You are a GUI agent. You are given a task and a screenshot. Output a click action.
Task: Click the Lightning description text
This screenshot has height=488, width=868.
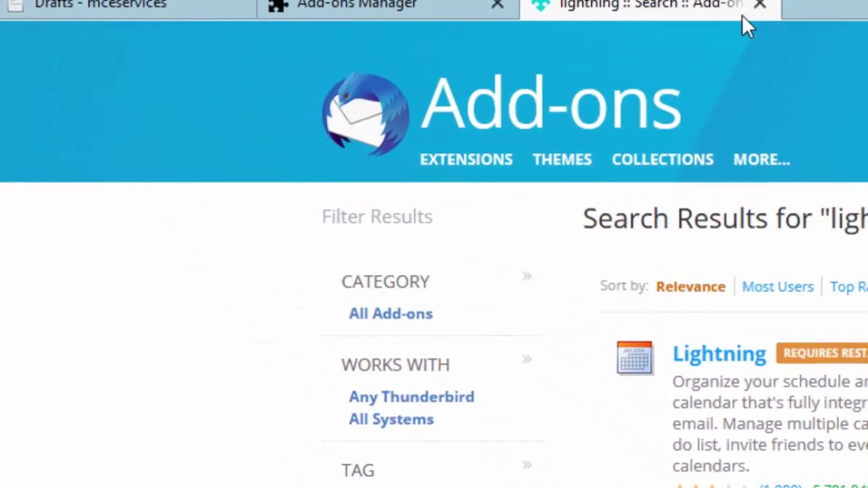point(770,424)
